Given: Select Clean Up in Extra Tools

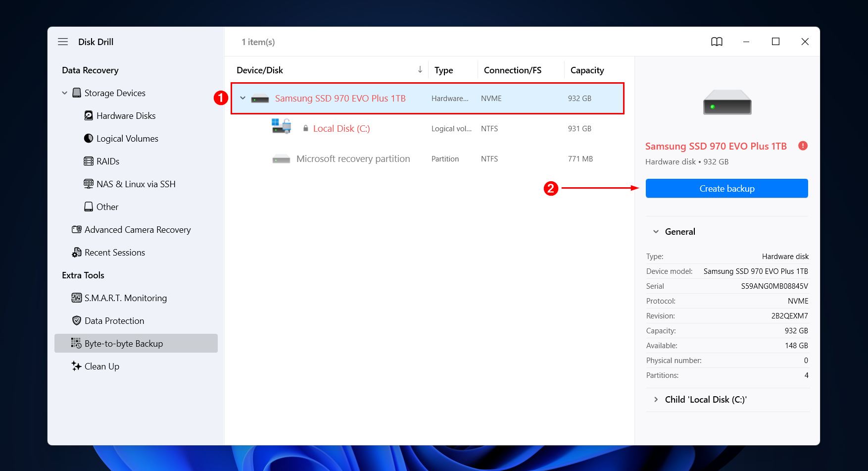Looking at the screenshot, I should click(x=101, y=366).
